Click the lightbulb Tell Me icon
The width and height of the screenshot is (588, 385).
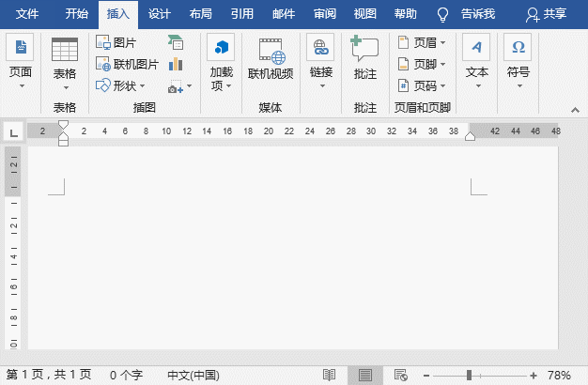click(443, 14)
